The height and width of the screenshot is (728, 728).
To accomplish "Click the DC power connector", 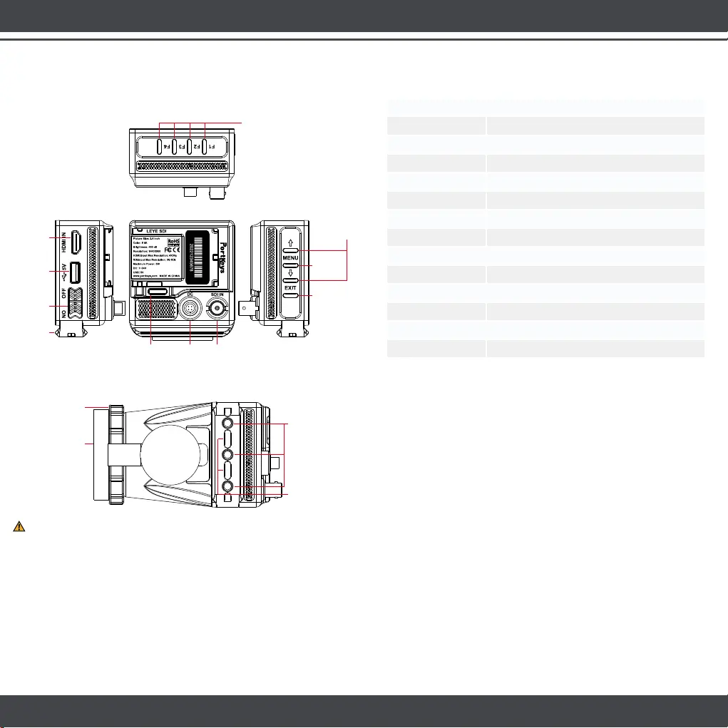I will [191, 307].
